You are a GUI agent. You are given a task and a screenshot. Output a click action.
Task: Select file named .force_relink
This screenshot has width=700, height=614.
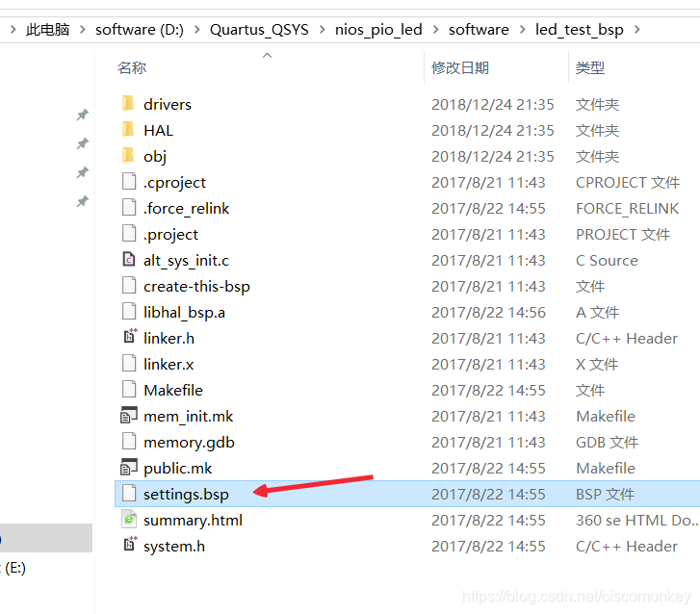click(x=186, y=209)
